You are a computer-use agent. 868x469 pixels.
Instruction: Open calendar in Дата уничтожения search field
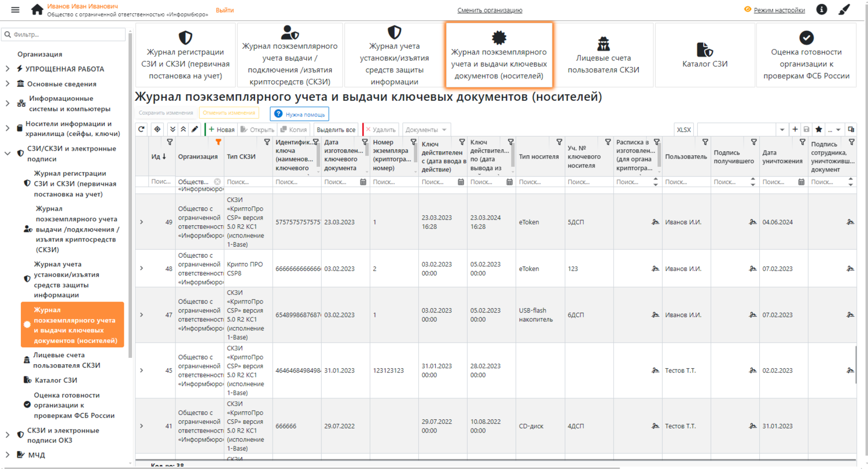[x=801, y=182]
